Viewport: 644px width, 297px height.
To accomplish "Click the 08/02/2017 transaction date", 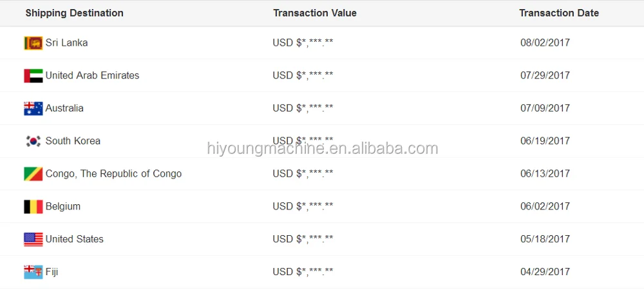I will pyautogui.click(x=545, y=43).
